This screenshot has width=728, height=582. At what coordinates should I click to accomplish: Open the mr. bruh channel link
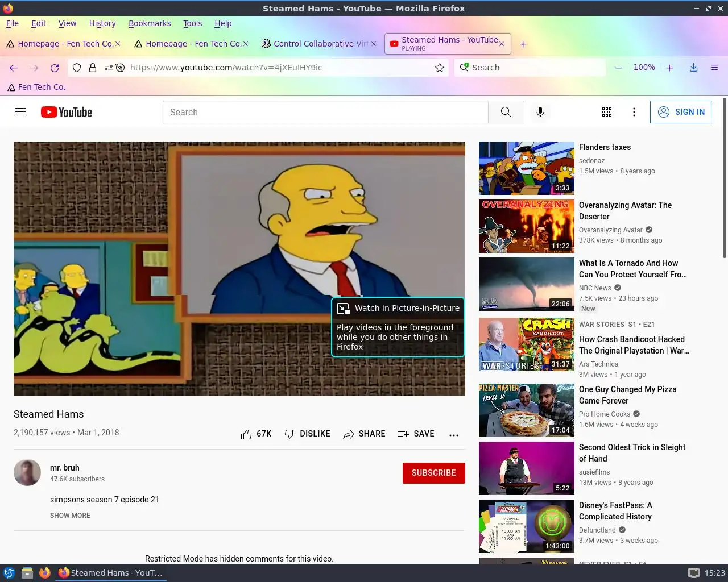coord(64,468)
